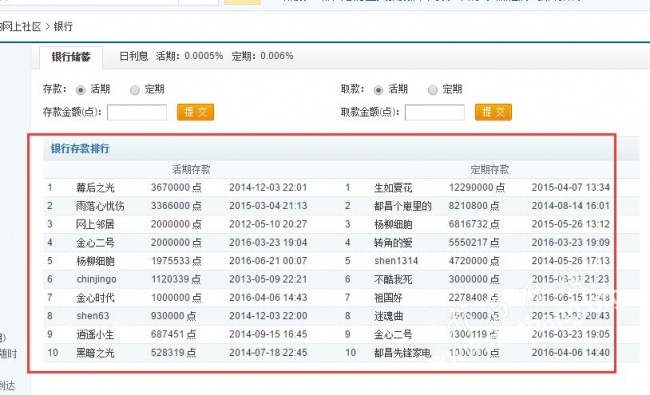Viewport: 650px width, 395px height.
Task: Click the 取款金额 input field
Action: coord(435,112)
